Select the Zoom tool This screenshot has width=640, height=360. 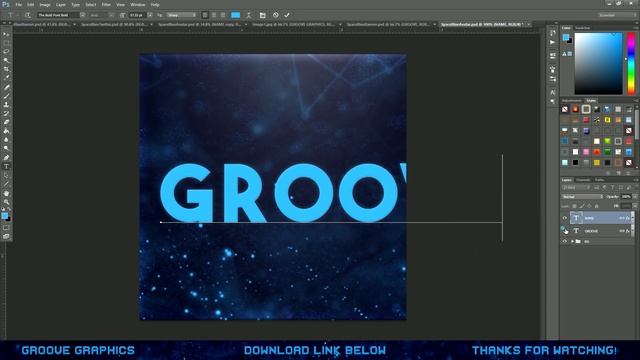point(6,202)
